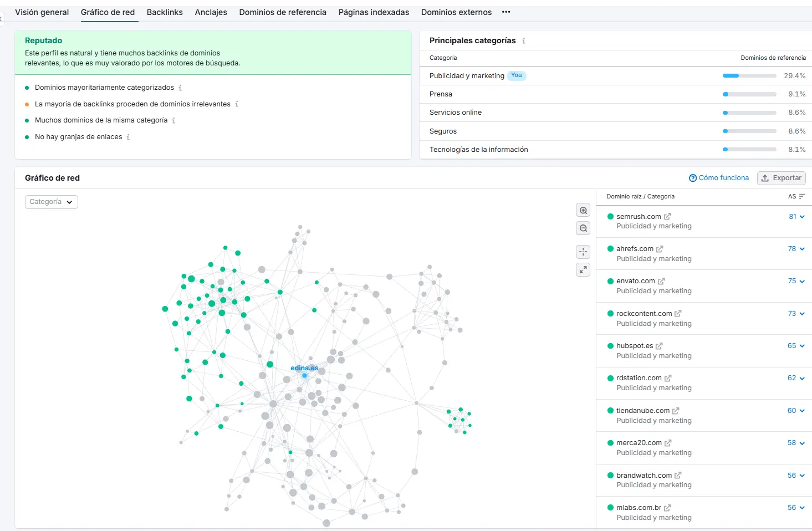Open the Categoría dropdown
The image size is (812, 531).
52,202
